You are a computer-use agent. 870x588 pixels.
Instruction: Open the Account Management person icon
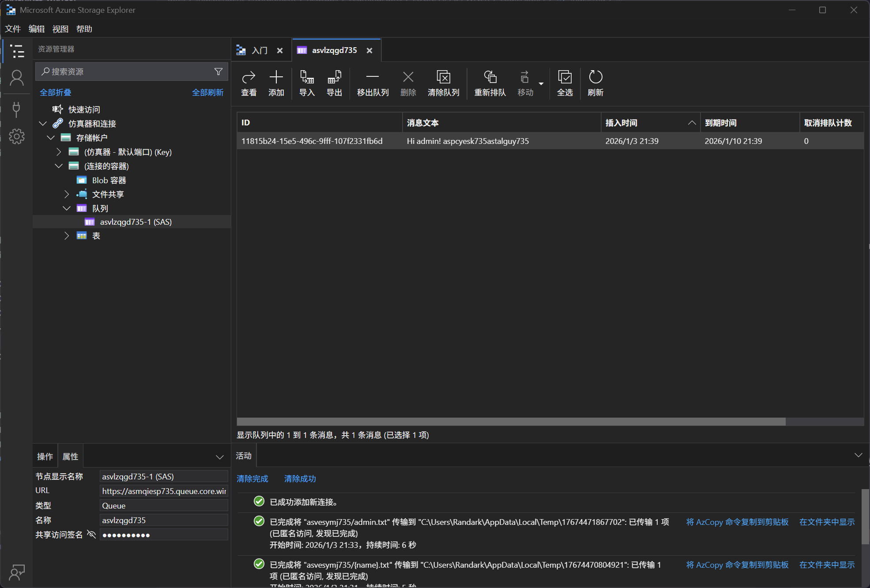(17, 79)
